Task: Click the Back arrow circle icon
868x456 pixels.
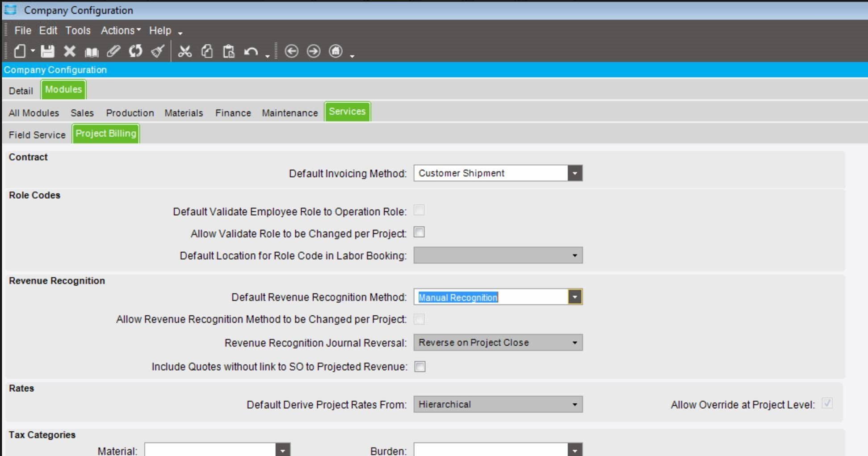Action: [291, 51]
